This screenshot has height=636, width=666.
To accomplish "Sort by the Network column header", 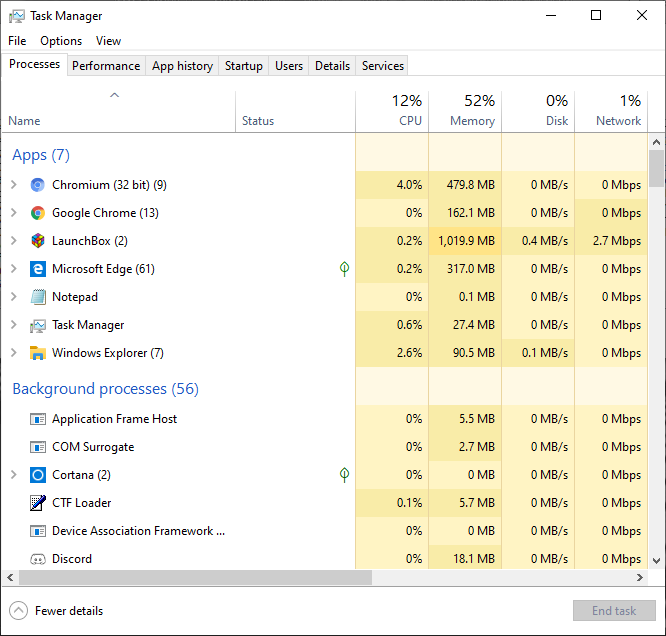I will (x=611, y=111).
